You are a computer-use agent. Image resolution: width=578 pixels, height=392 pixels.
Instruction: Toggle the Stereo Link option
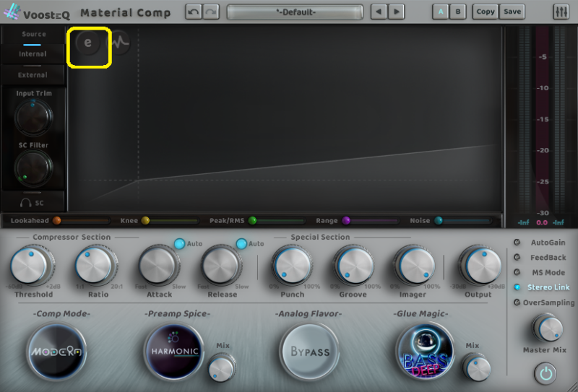[517, 287]
